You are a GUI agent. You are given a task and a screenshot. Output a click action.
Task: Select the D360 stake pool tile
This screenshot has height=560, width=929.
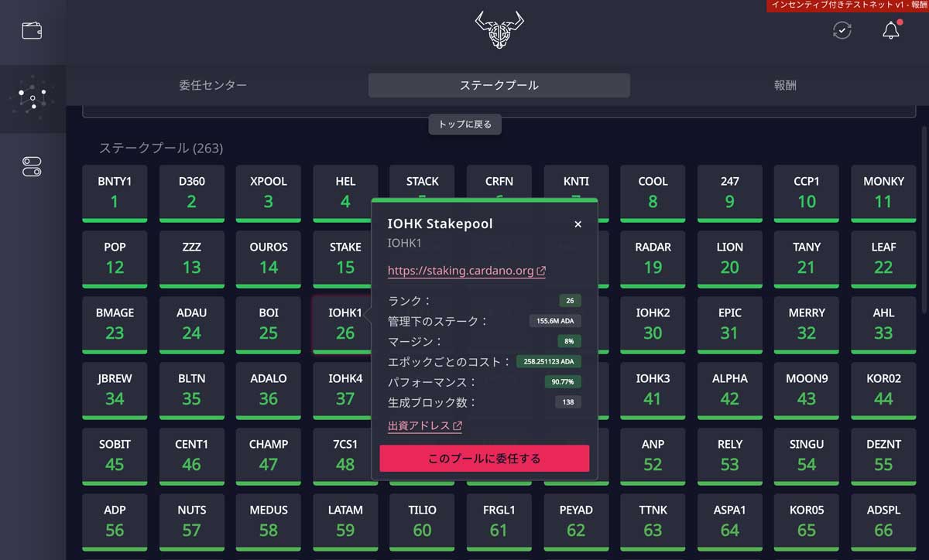[x=191, y=193]
